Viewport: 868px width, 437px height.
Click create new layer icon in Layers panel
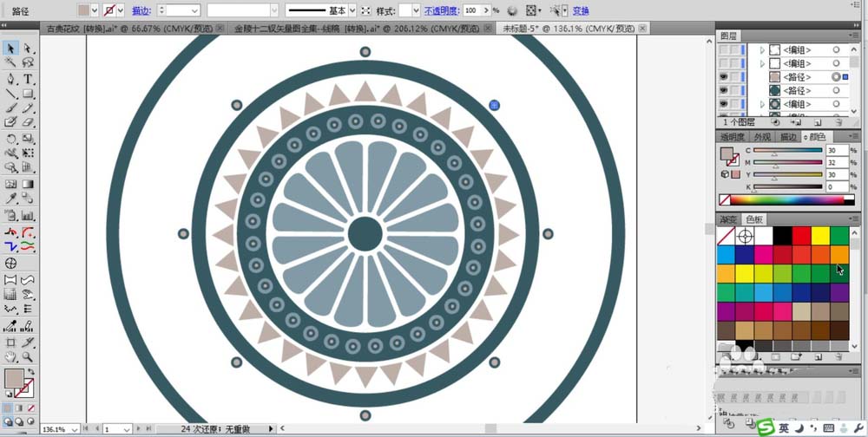point(818,122)
